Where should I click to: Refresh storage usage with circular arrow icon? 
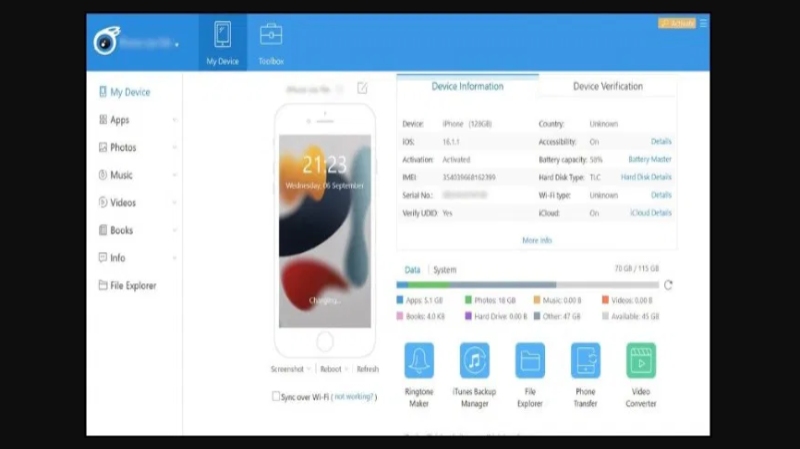[x=668, y=285]
